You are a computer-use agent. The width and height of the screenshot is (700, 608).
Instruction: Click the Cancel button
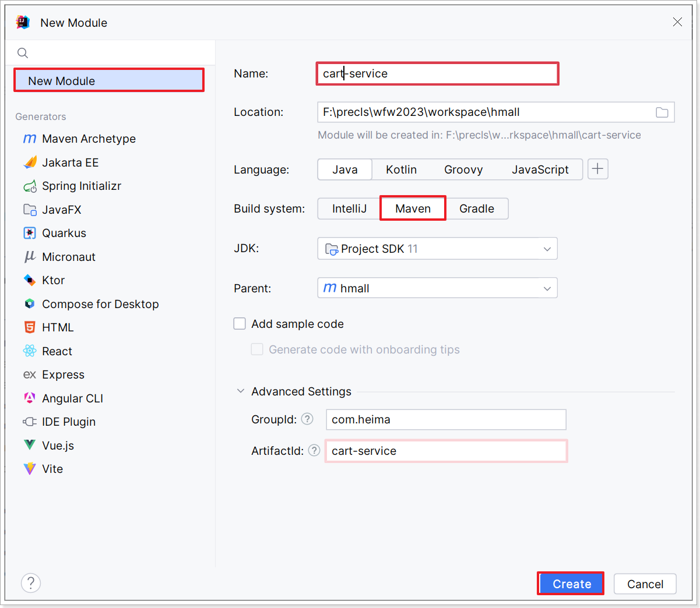[645, 584]
